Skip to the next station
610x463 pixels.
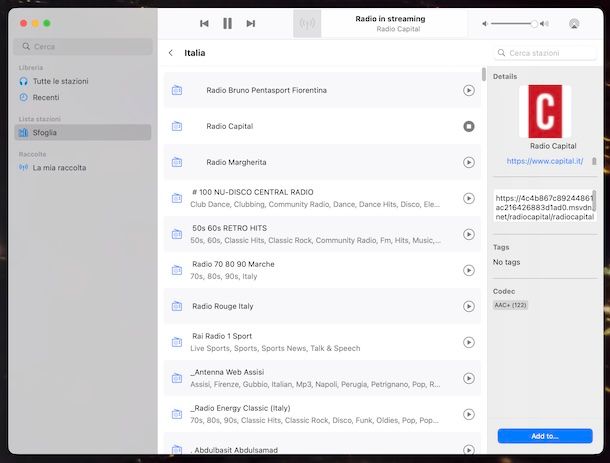(251, 23)
